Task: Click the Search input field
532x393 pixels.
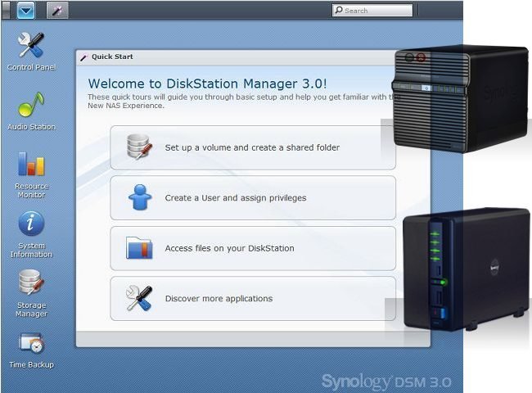Action: tap(372, 10)
